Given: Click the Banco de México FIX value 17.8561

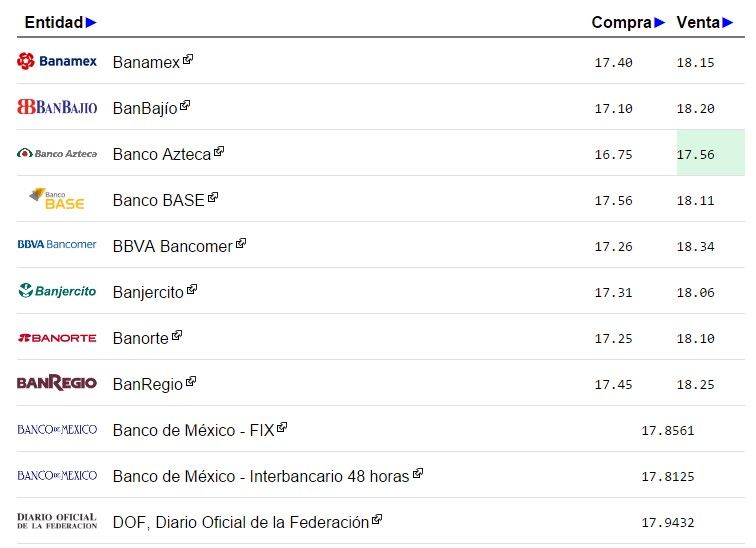Looking at the screenshot, I should pyautogui.click(x=667, y=431).
